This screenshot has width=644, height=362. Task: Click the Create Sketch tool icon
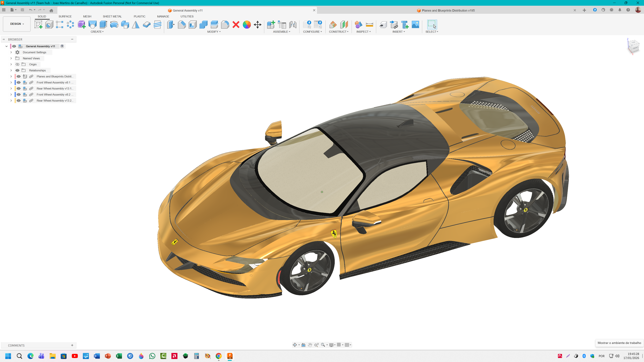(38, 24)
